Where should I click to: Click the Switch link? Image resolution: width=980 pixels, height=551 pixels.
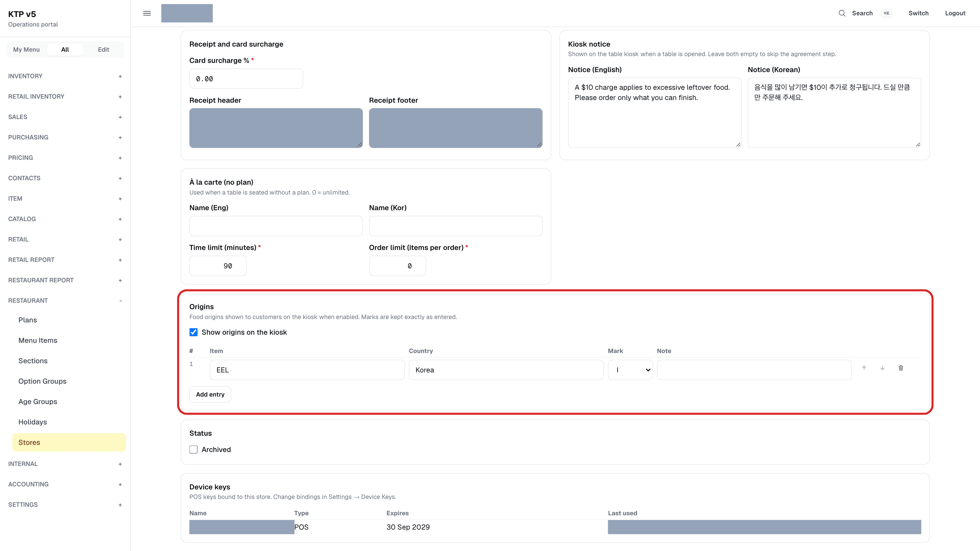(918, 13)
